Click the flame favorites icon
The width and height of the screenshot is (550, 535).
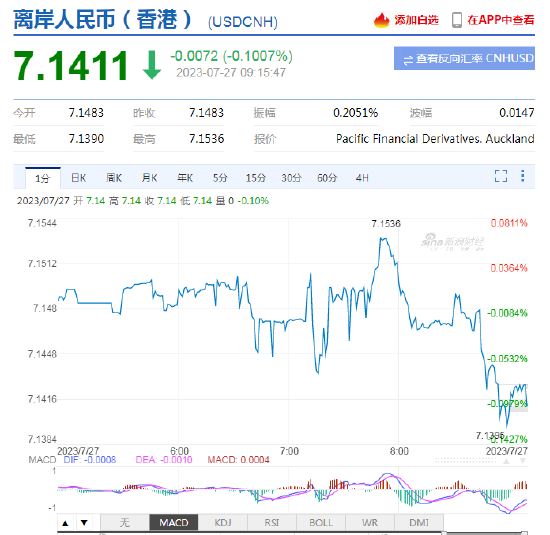click(381, 20)
